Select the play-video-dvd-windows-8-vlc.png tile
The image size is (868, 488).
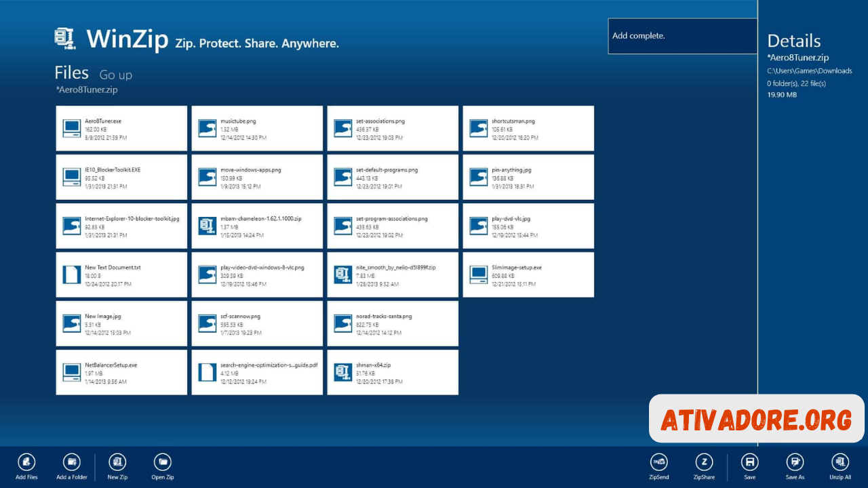pos(257,274)
